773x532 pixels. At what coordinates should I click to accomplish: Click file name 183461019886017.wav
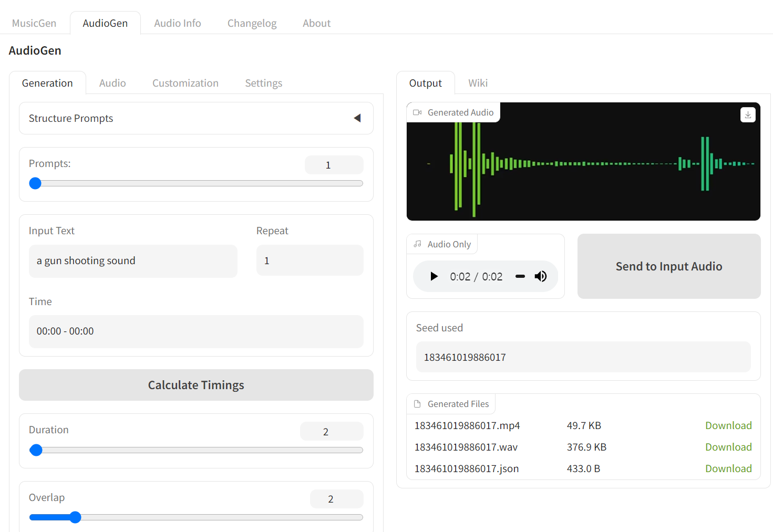[466, 447]
